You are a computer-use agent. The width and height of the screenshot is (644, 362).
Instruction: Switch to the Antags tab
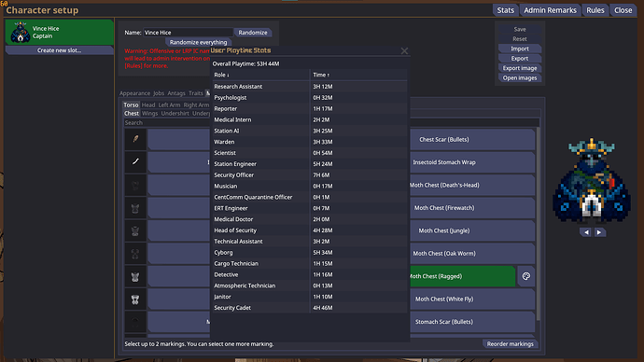coord(176,93)
